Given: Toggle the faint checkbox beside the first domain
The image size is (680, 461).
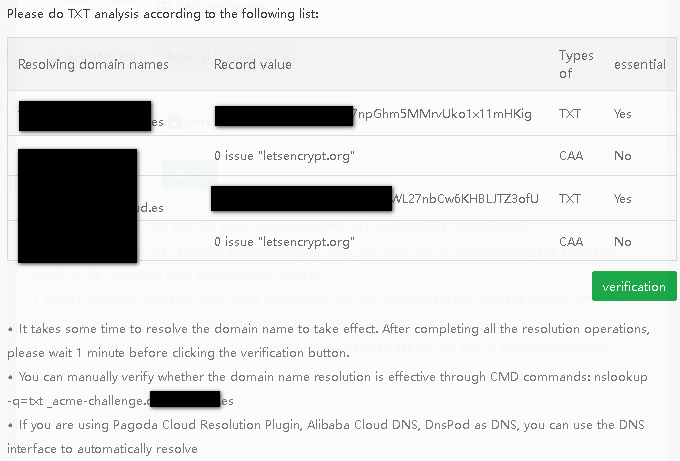Looking at the screenshot, I should point(175,122).
